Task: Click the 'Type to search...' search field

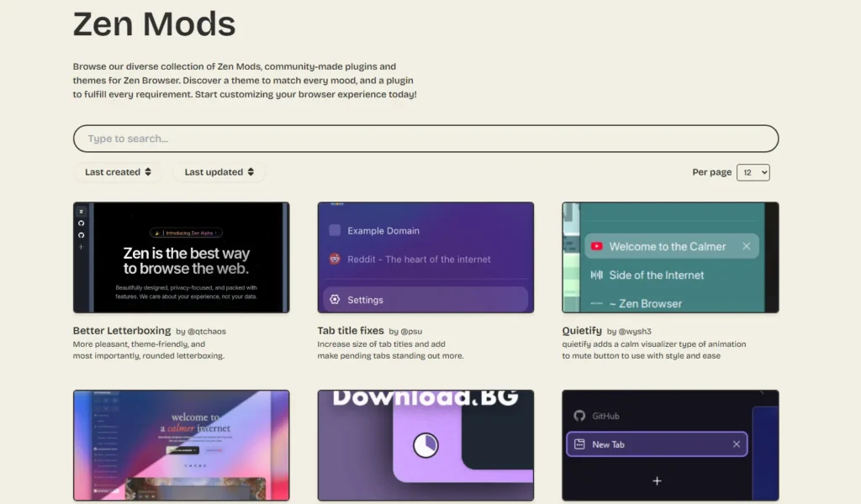Action: [x=425, y=139]
